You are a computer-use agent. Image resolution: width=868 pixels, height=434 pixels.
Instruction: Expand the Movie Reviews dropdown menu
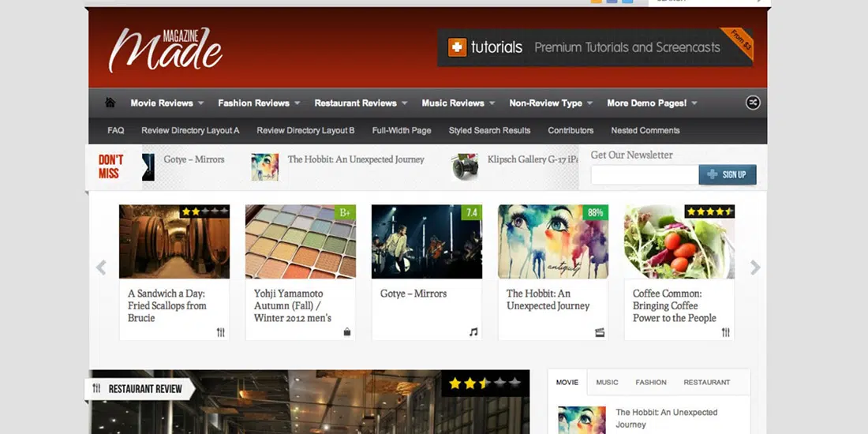(x=166, y=103)
